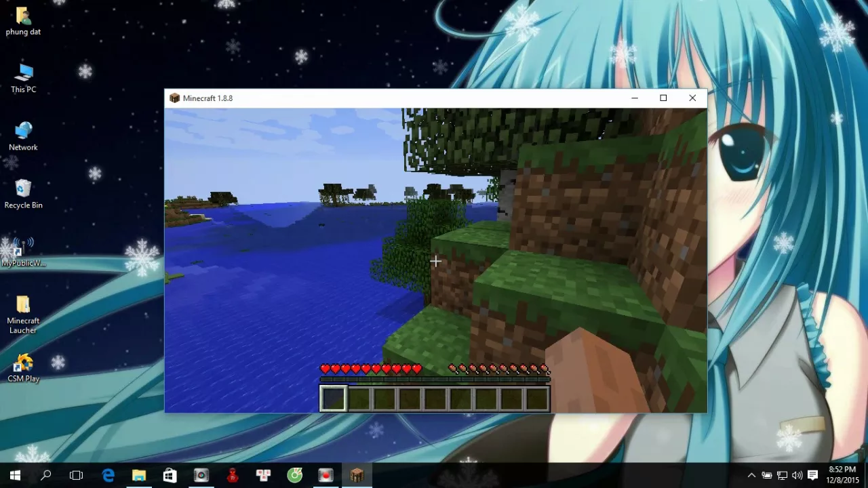Click the Minecraft 1.8.8 title bar icon
Image resolution: width=868 pixels, height=488 pixels.
point(174,98)
